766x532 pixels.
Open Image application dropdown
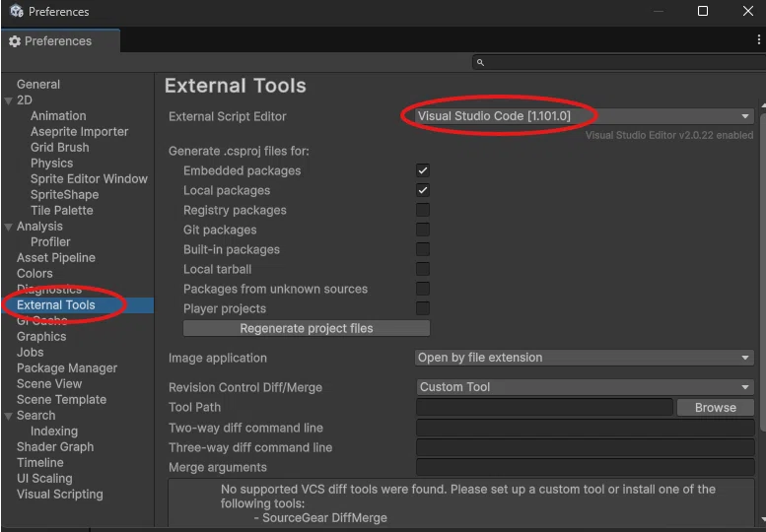(585, 358)
